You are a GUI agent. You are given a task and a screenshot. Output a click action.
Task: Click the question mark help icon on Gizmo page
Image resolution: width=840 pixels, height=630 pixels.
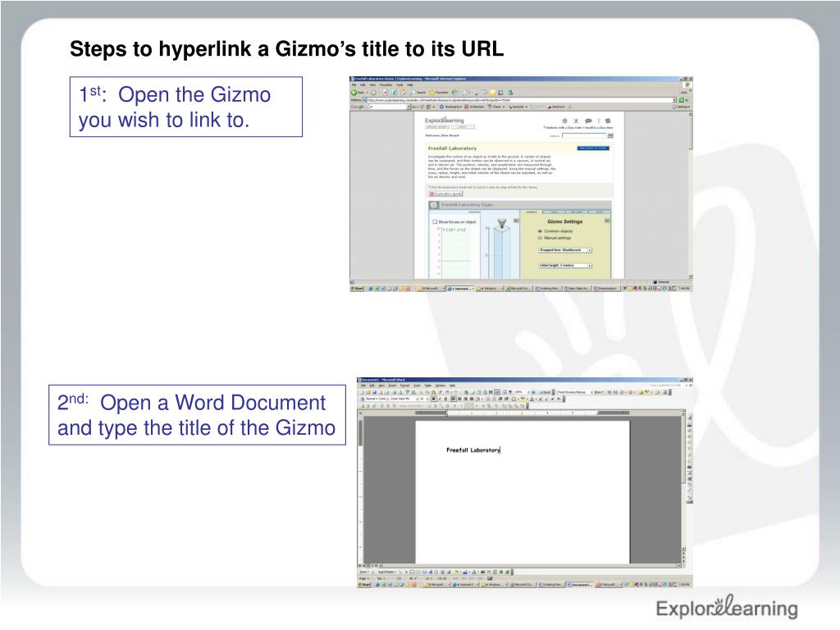pos(598,121)
